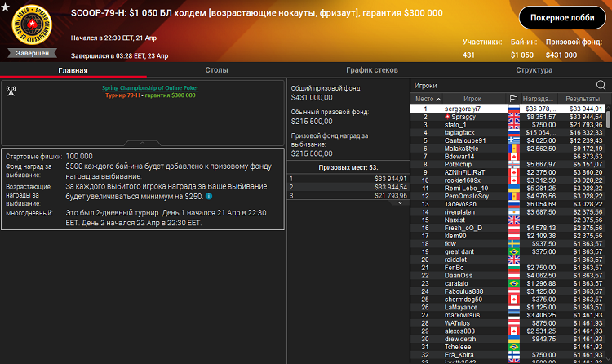Click the Игроки panel header

[425, 86]
